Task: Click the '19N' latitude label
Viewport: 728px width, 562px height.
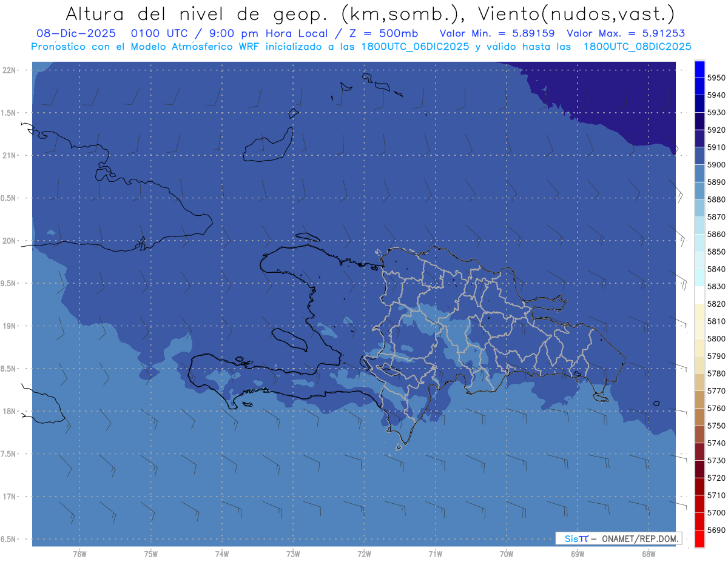Action: pos(9,326)
